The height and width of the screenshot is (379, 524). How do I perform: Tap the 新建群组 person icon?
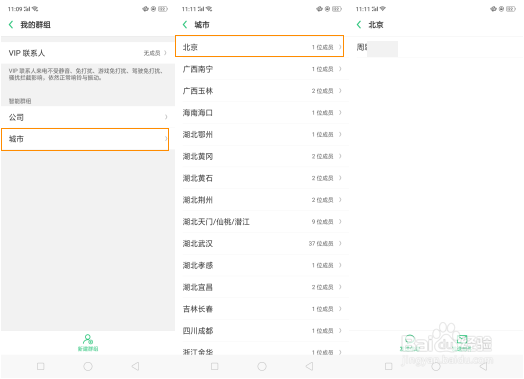88,339
